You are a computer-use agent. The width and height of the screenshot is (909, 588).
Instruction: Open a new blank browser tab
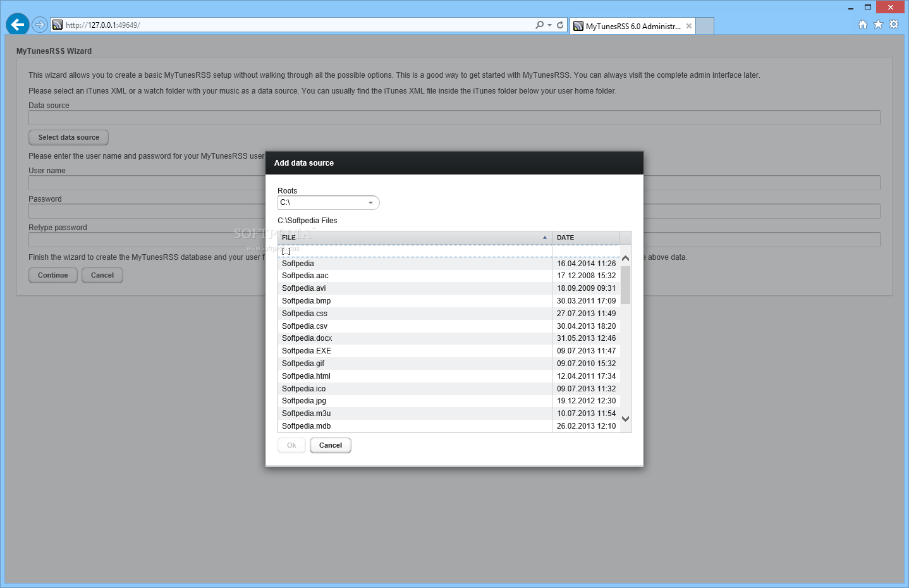[x=705, y=26]
